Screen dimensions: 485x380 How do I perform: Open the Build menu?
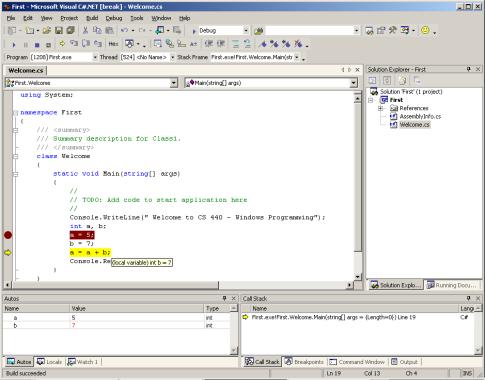pyautogui.click(x=92, y=18)
